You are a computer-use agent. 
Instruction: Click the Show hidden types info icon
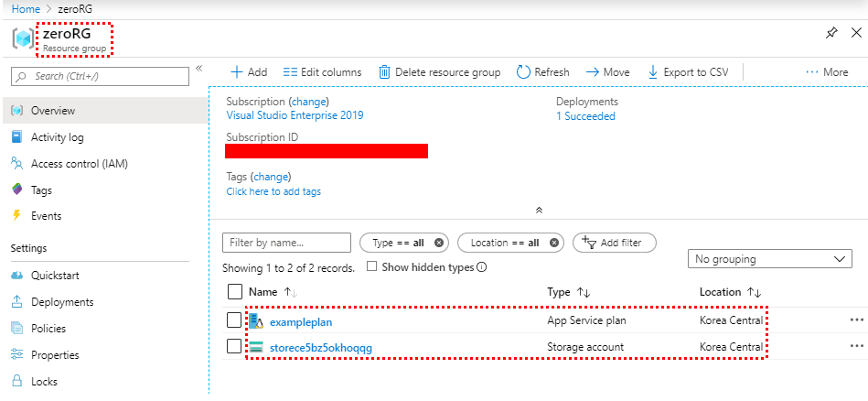coord(482,267)
